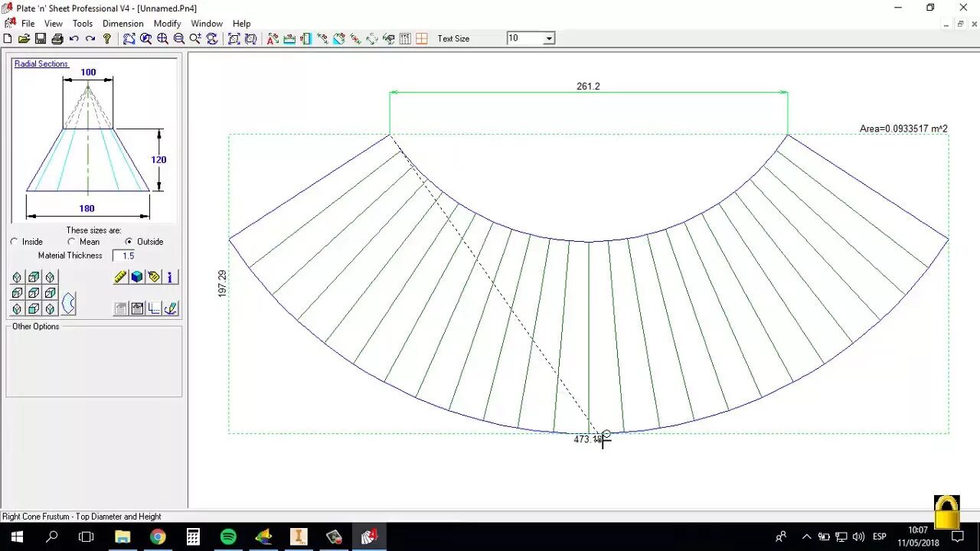This screenshot has height=551, width=980.
Task: Click the red A text dimension toolbar icon
Action: click(272, 38)
